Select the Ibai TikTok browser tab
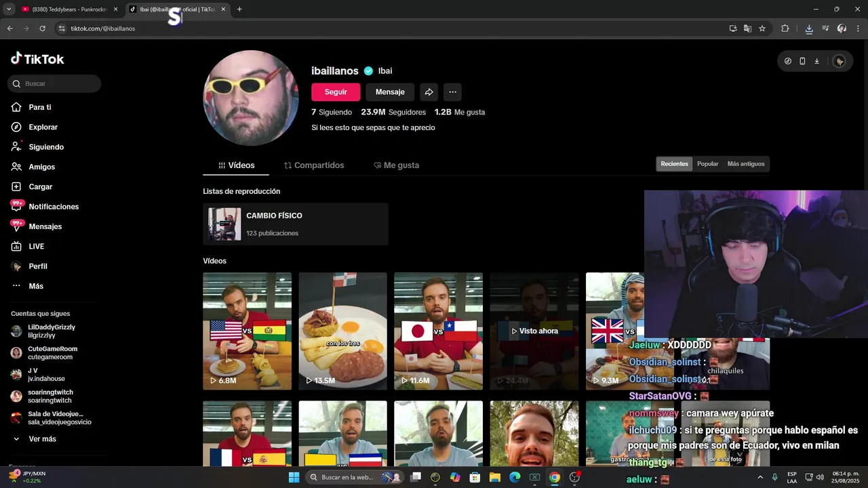Image resolution: width=868 pixels, height=488 pixels. 176,9
